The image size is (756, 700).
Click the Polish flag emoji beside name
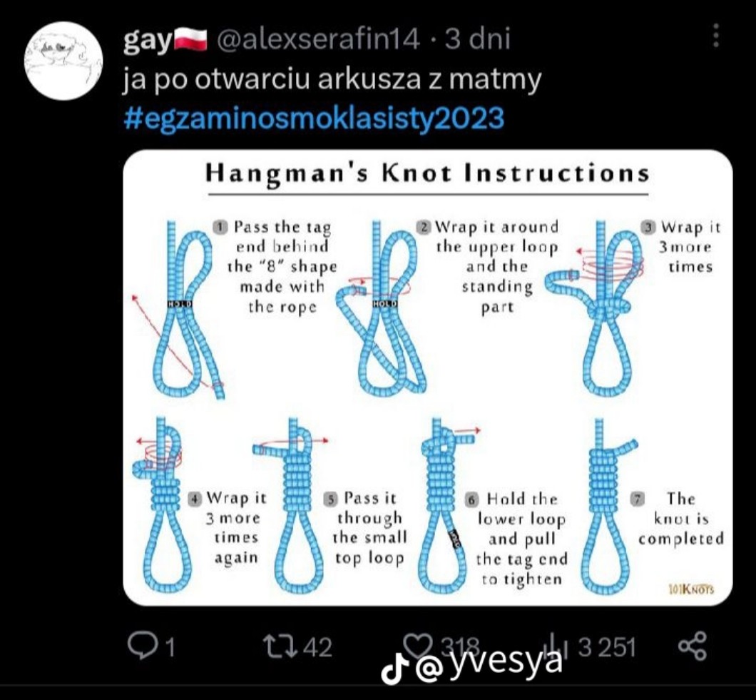tap(190, 39)
